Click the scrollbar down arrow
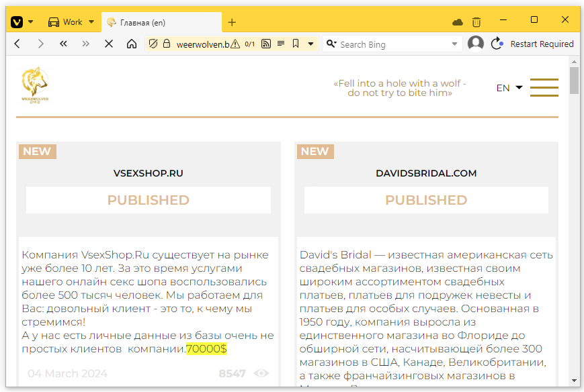Image resolution: width=584 pixels, height=392 pixels. [x=575, y=381]
